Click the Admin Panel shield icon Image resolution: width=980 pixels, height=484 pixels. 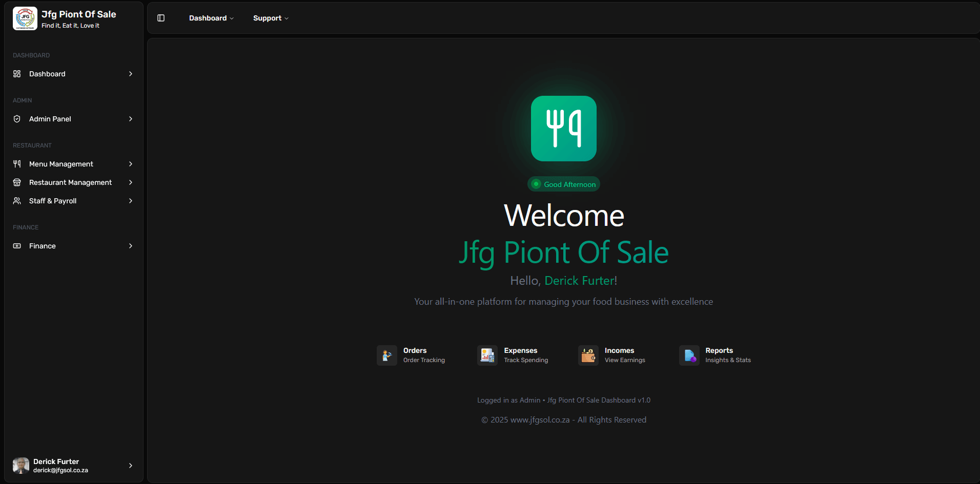click(x=17, y=118)
